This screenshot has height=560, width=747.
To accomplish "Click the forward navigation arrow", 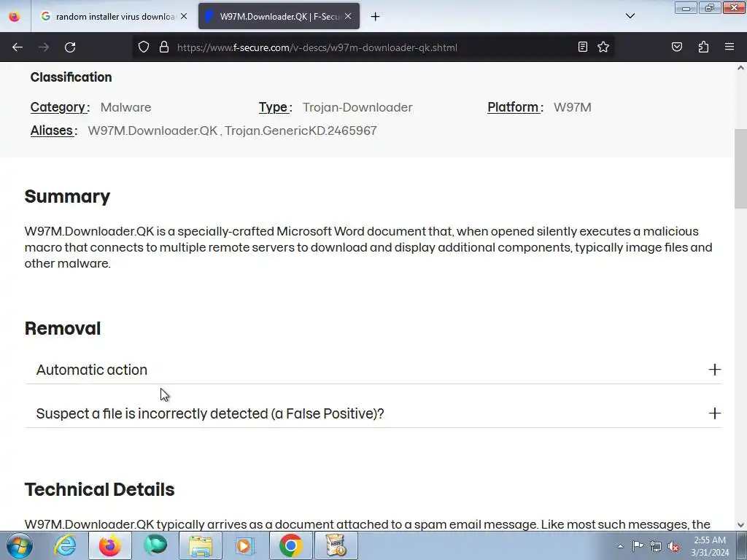I will click(x=44, y=47).
